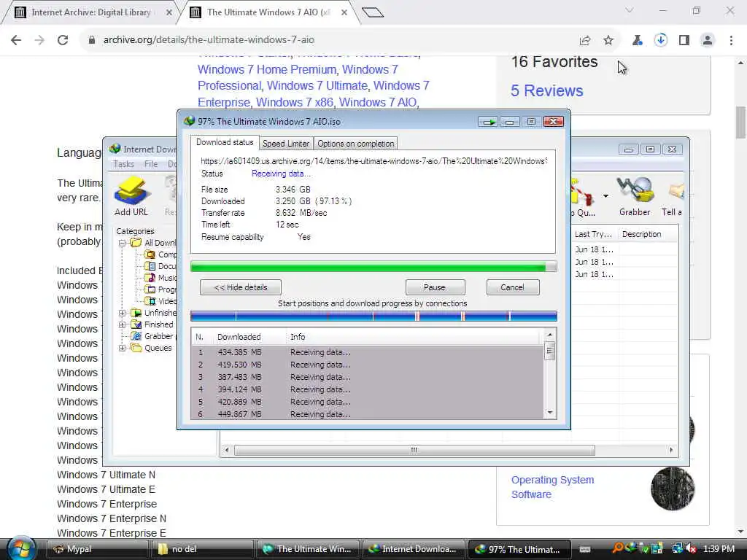747x560 pixels.
Task: Click the Hide details button
Action: [x=241, y=287]
